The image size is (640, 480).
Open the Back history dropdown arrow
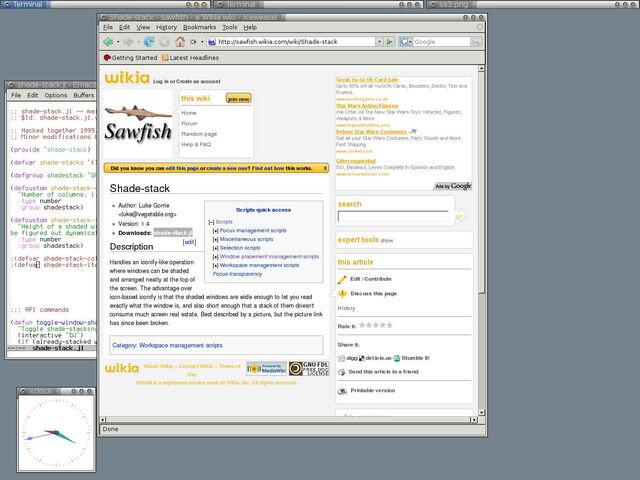[118, 42]
